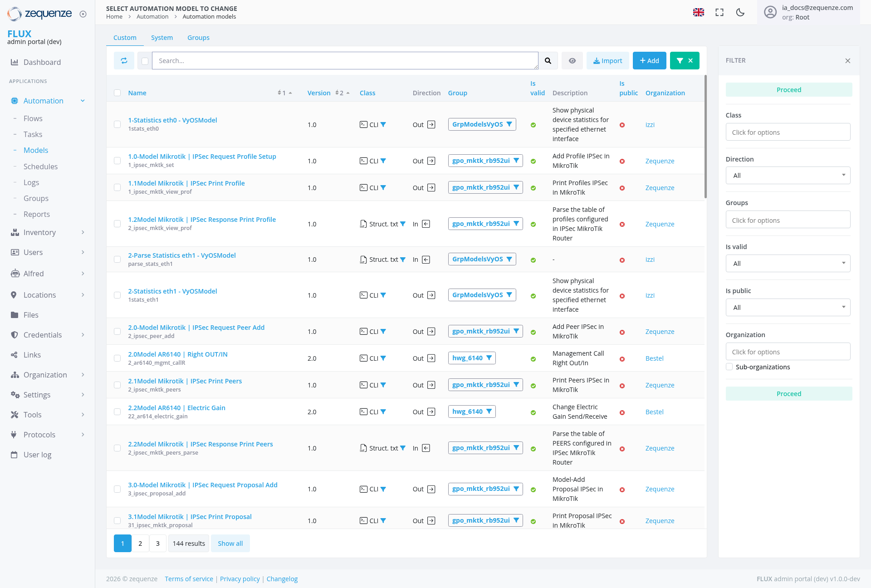Check the row for 1-Statistics eth0 - VyOSModel
The image size is (871, 588).
click(117, 124)
